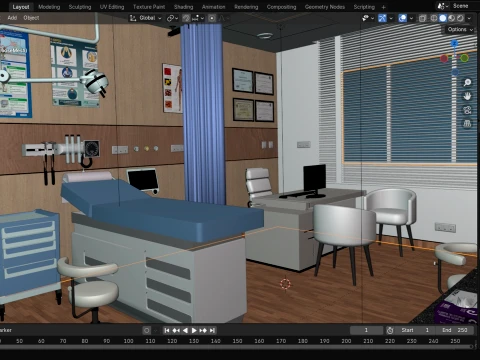Switch perspective/orthographic grid icon

(x=467, y=123)
